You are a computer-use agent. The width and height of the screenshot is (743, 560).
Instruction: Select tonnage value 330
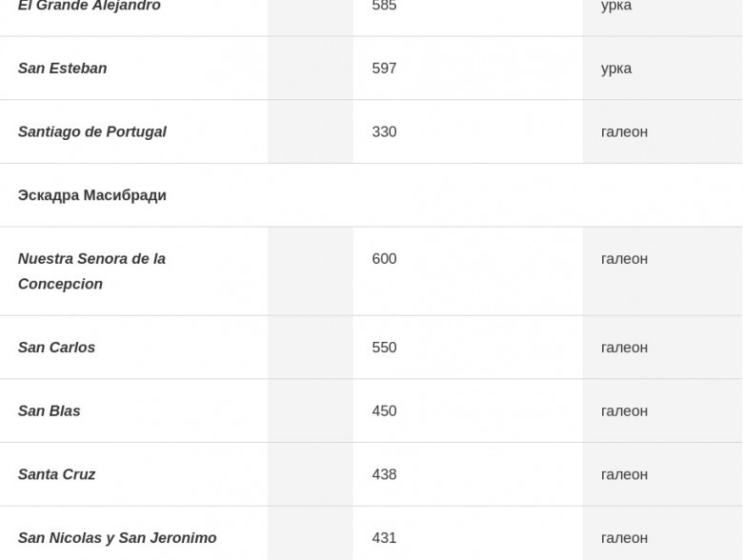[384, 131]
